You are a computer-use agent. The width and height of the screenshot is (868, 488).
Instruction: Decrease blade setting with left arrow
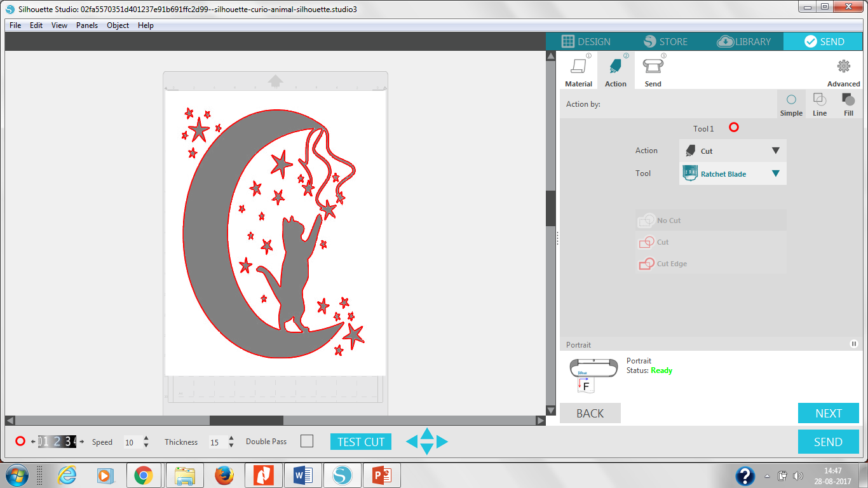(x=33, y=442)
